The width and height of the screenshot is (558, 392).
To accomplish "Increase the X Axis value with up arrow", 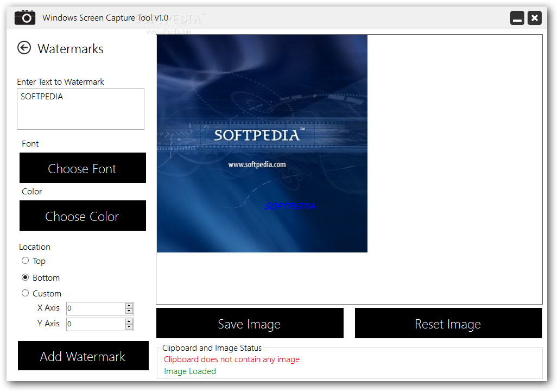I will click(x=129, y=306).
